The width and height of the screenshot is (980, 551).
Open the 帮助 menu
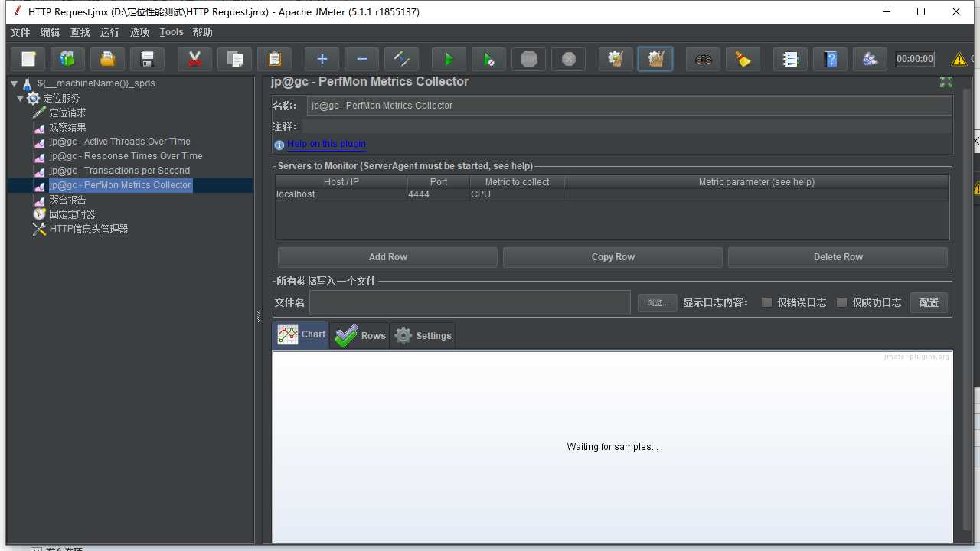pos(202,32)
